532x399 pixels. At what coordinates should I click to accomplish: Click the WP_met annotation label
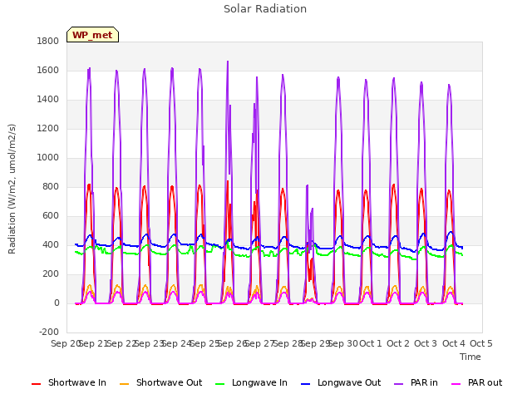point(92,35)
